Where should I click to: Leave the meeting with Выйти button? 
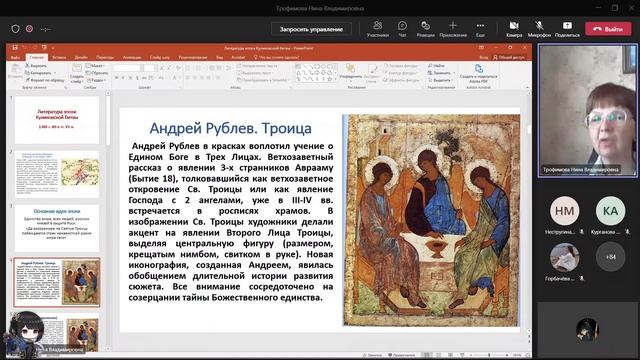click(608, 29)
